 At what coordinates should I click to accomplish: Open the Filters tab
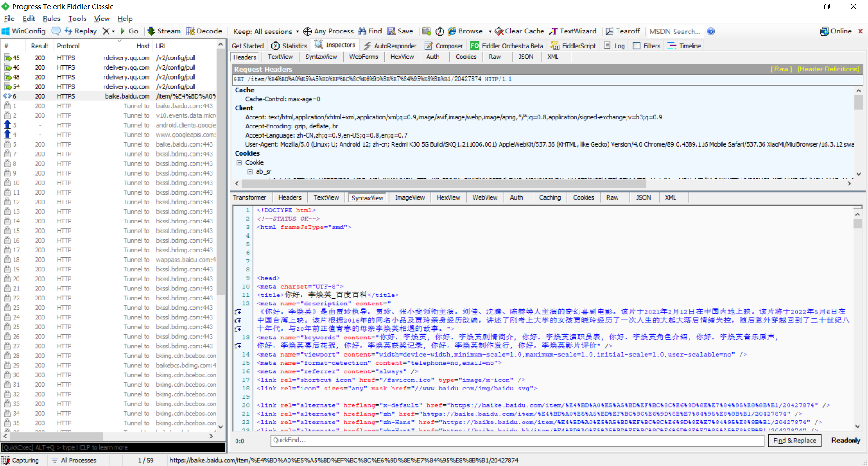[x=647, y=46]
